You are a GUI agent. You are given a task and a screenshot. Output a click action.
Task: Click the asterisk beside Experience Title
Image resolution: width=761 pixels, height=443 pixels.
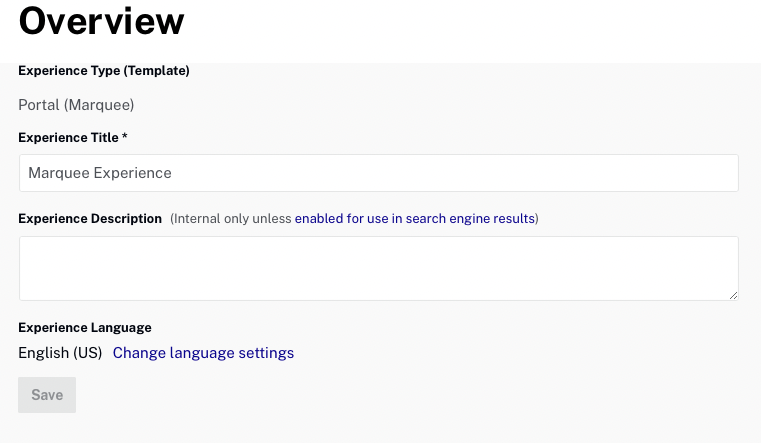click(125, 136)
